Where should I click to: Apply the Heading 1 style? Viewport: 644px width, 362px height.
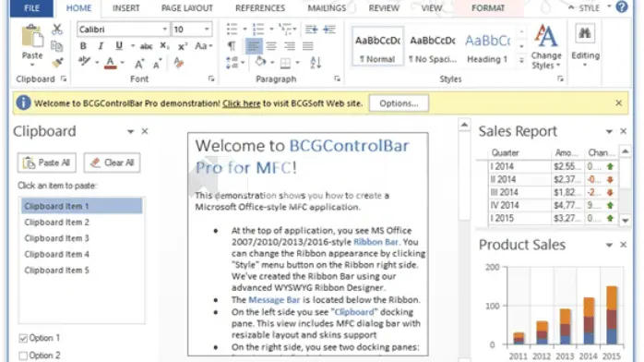pos(487,47)
